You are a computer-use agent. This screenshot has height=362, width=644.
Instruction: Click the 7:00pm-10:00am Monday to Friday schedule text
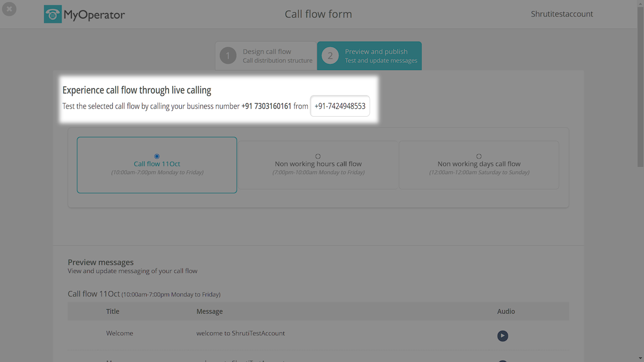click(318, 172)
